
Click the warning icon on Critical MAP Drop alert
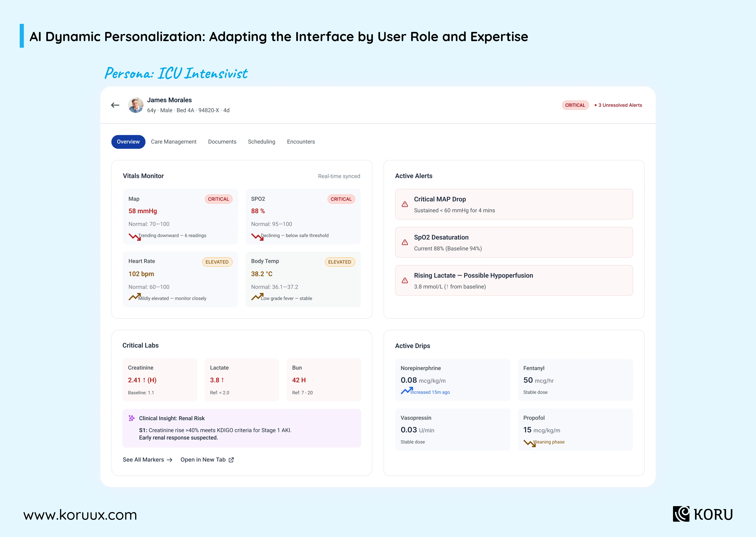click(x=405, y=204)
